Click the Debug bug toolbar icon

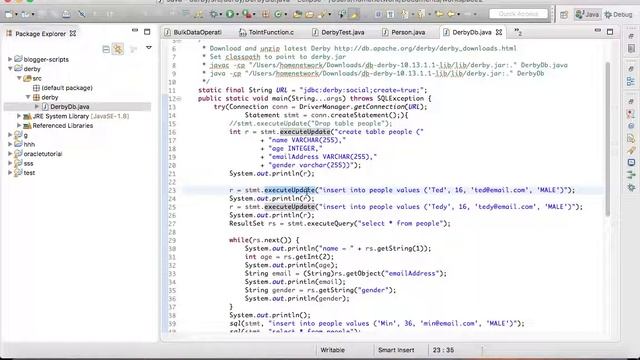point(213,14)
